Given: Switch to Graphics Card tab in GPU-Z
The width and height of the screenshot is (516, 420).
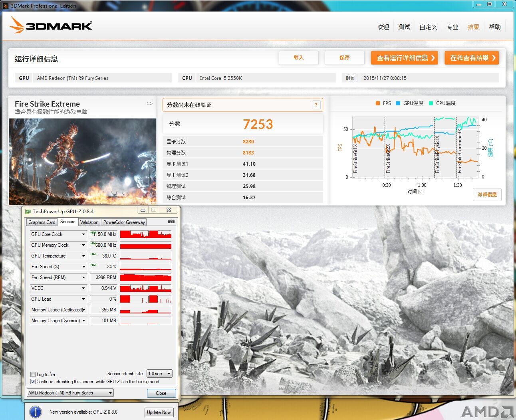Looking at the screenshot, I should click(x=42, y=222).
